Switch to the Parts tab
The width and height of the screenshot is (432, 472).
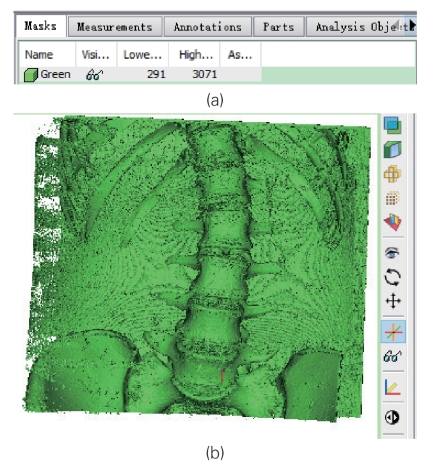[x=279, y=27]
